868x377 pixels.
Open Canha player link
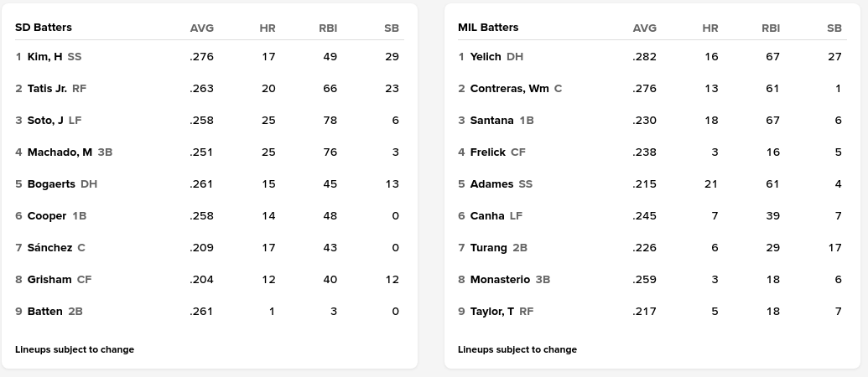(x=487, y=216)
